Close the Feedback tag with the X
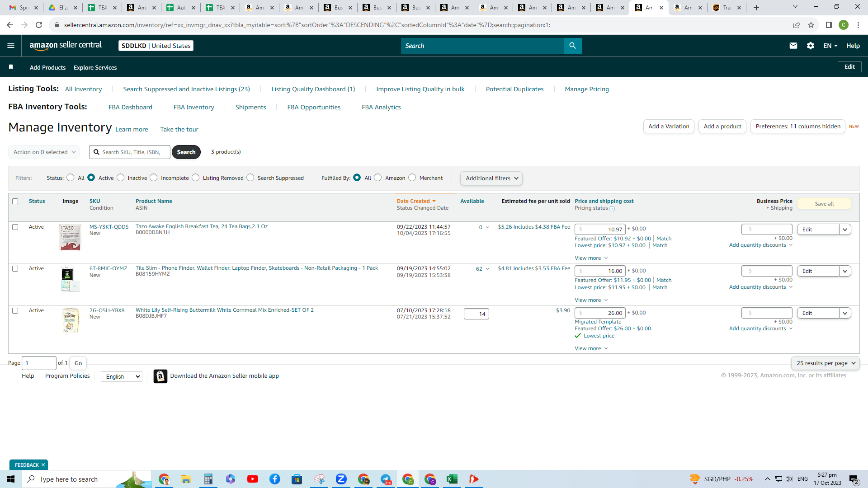The image size is (868, 488). point(43,465)
